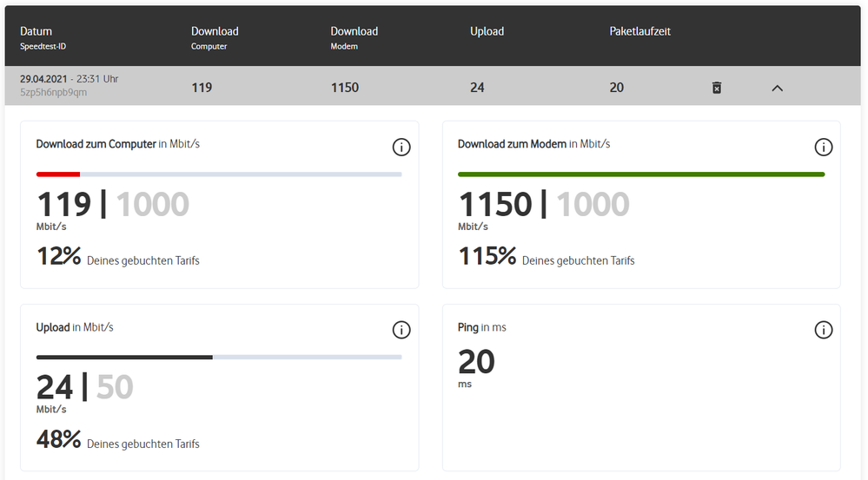Click the green Download zum Modem progress bar
868x480 pixels.
coord(640,174)
